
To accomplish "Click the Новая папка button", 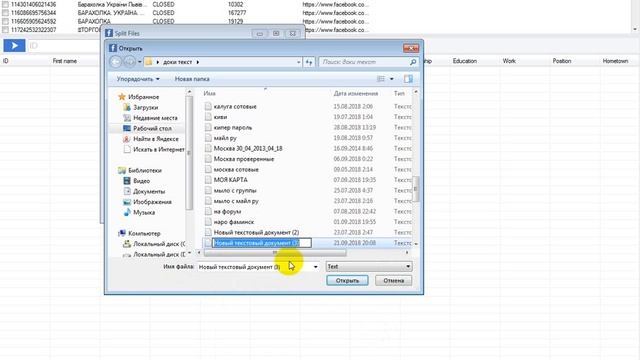I will pos(192,79).
